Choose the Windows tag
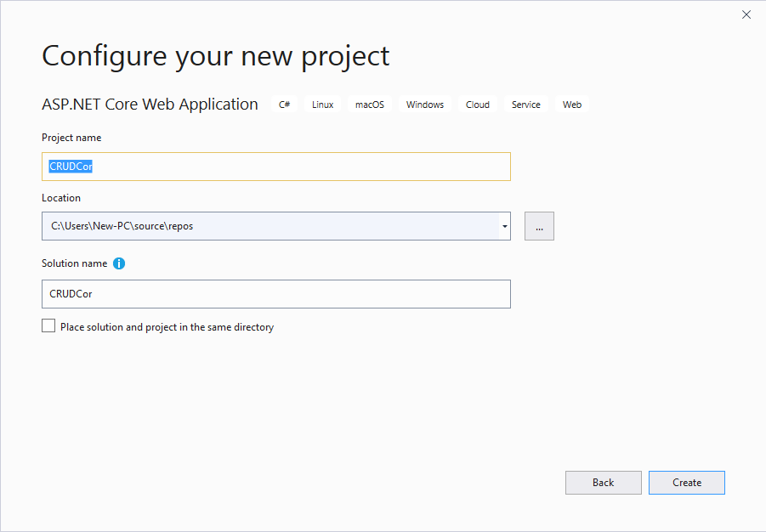The image size is (766, 532). (x=425, y=105)
